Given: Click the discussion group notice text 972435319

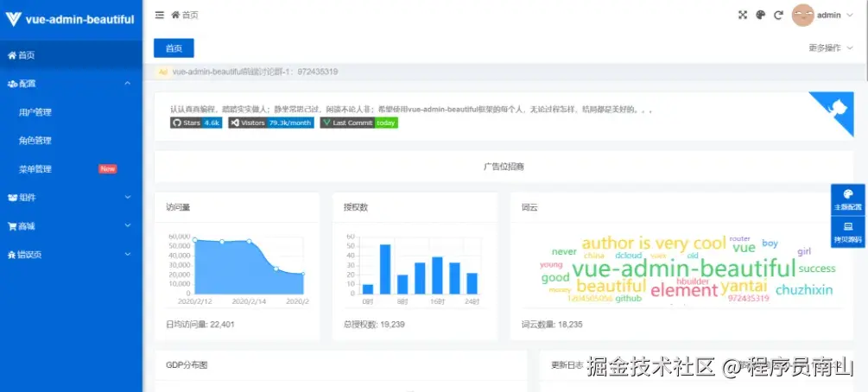Looking at the screenshot, I should [255, 72].
